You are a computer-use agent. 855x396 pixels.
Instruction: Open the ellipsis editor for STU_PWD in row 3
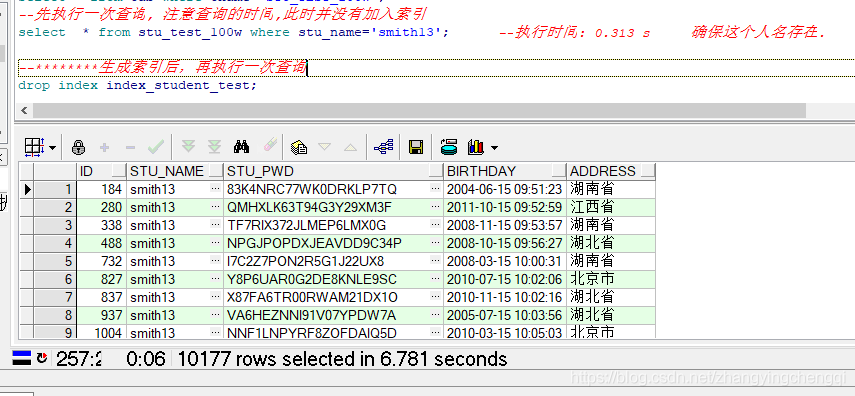[435, 225]
